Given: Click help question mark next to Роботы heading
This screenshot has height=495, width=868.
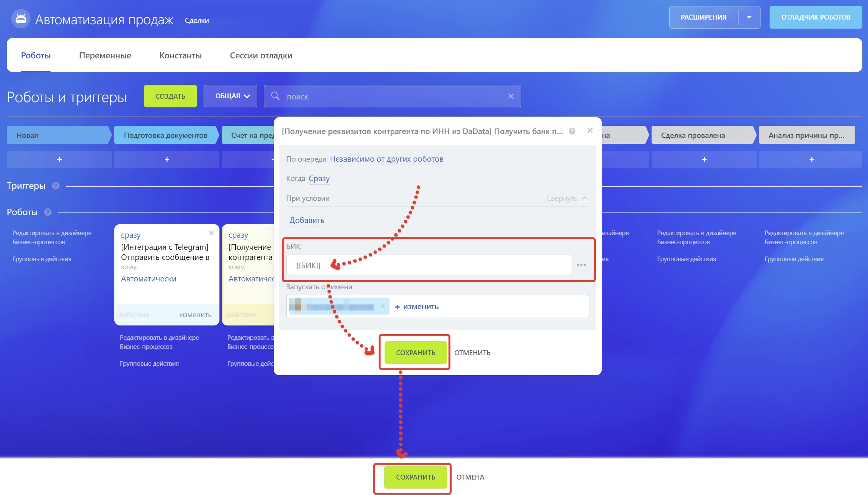Looking at the screenshot, I should 48,212.
